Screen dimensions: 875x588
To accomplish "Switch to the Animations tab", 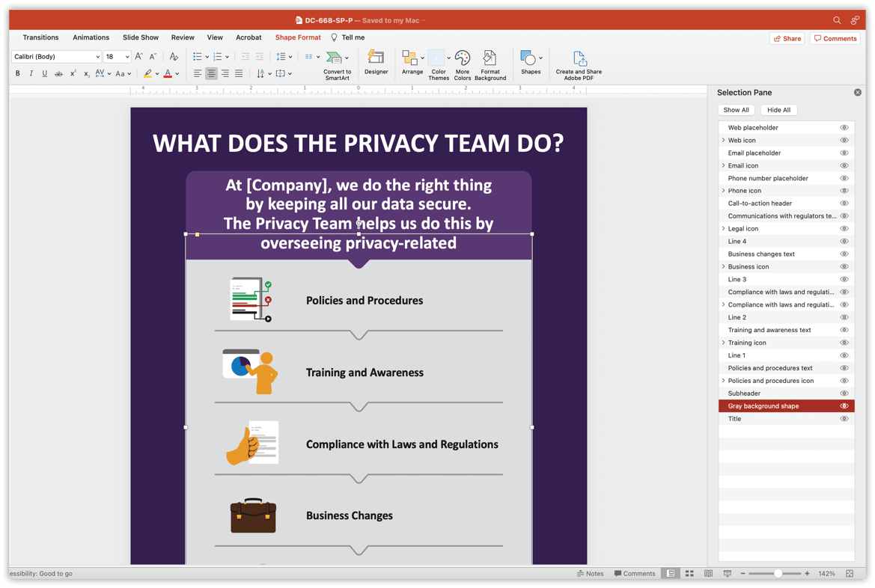I will click(91, 37).
